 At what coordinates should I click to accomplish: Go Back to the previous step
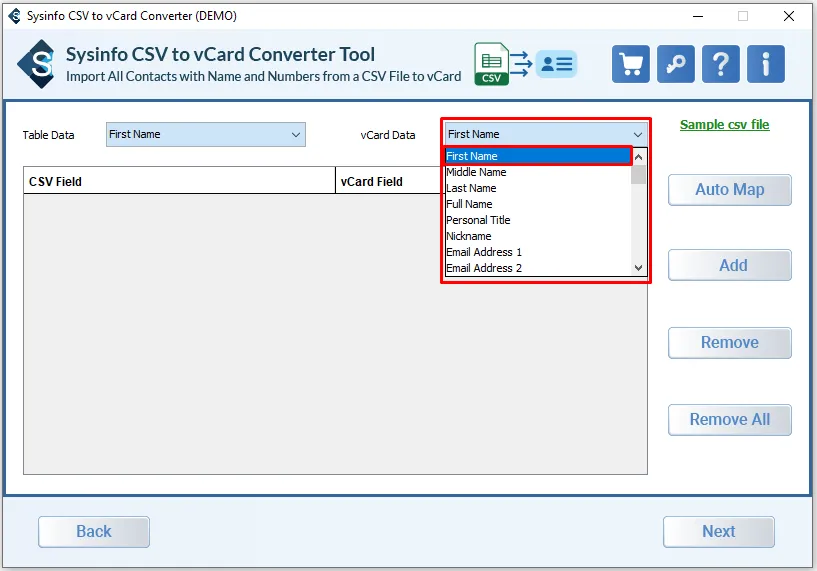94,532
